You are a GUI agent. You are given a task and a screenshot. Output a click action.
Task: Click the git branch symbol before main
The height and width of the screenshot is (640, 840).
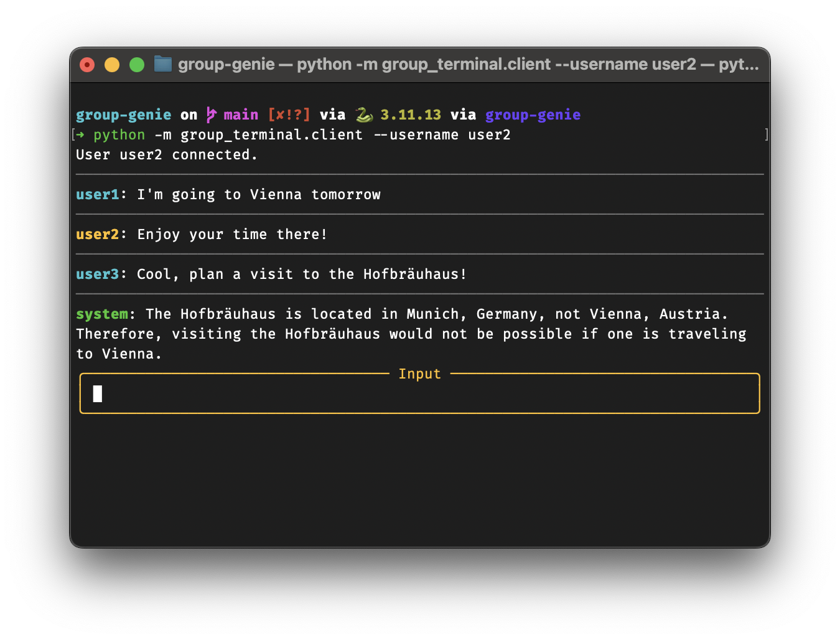pyautogui.click(x=212, y=115)
